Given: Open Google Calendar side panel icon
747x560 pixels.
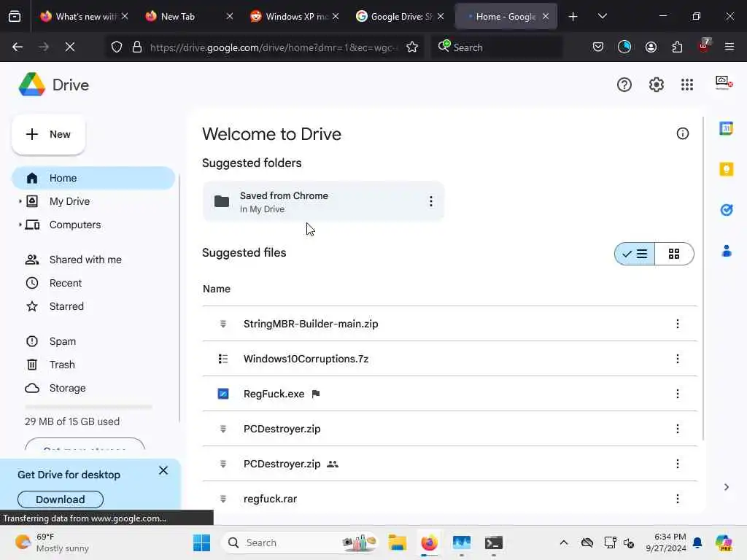Looking at the screenshot, I should [x=726, y=128].
